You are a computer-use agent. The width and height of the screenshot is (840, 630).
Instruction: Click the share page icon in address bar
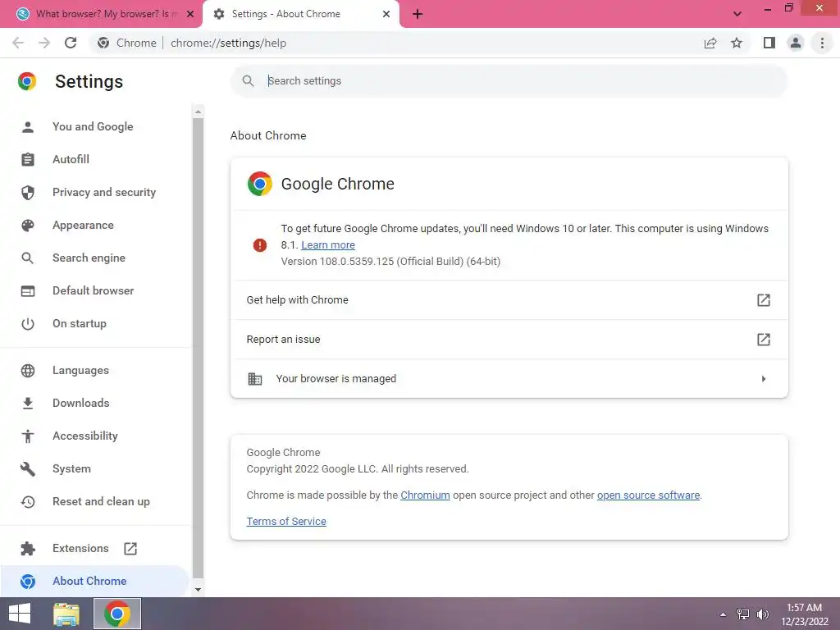click(x=710, y=43)
